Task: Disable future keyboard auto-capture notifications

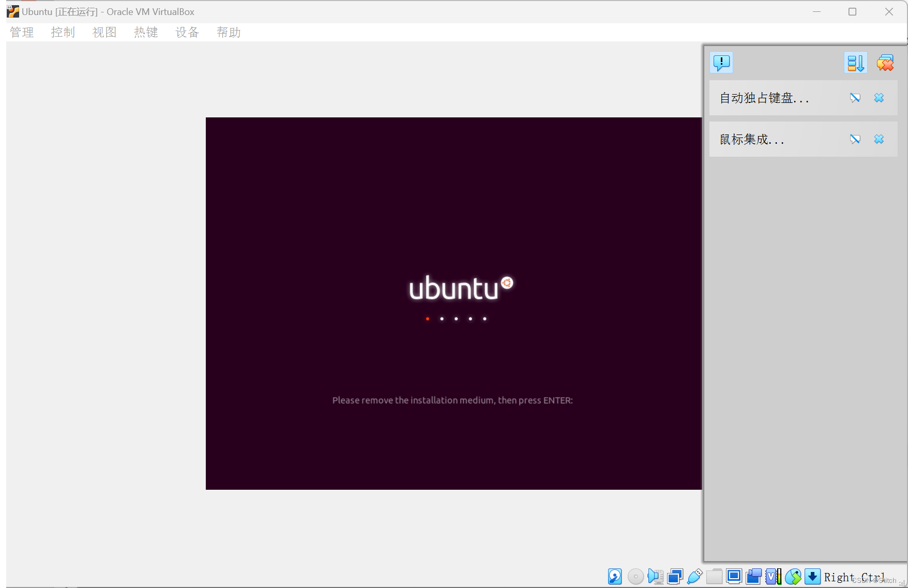Action: pos(855,98)
